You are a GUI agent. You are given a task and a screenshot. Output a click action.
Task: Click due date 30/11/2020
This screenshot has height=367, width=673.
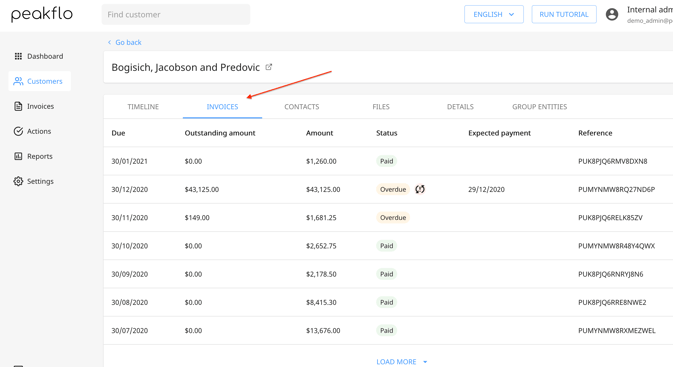(130, 218)
